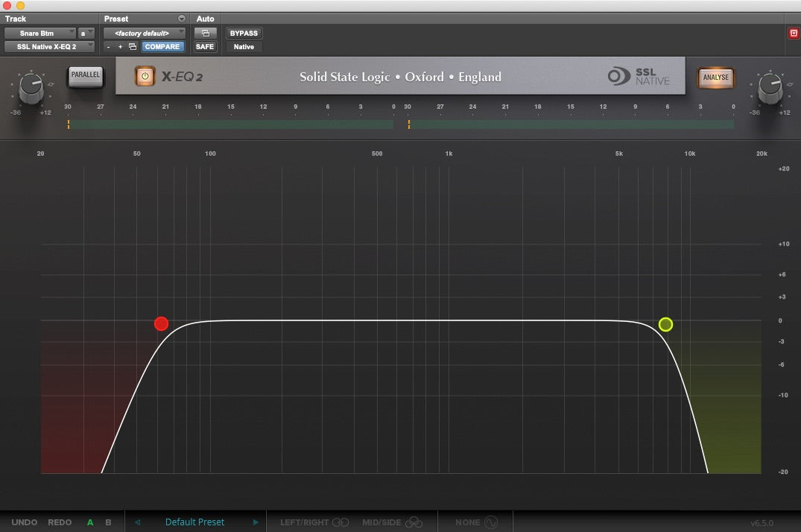The width and height of the screenshot is (801, 532).
Task: Click the +20 gain scale label
Action: pos(784,168)
